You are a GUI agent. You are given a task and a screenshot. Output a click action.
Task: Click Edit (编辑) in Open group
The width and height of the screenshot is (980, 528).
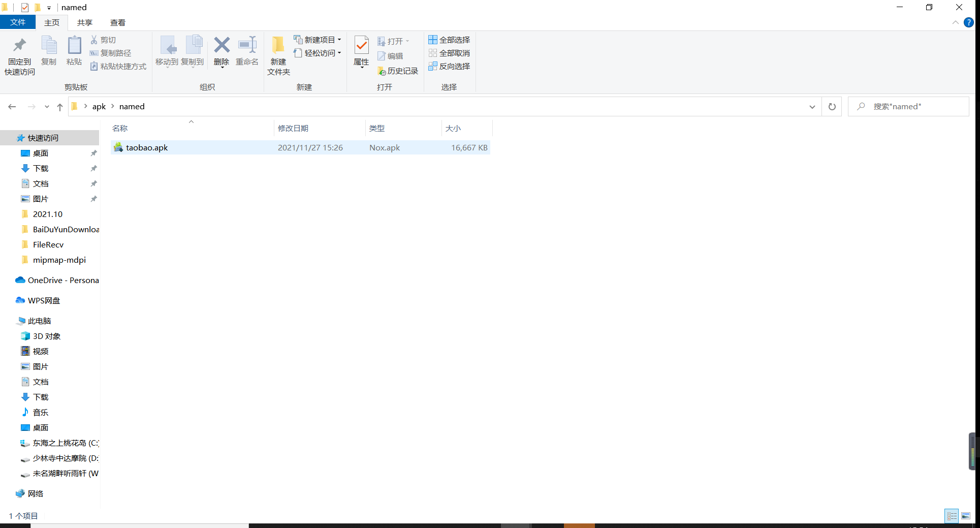(x=390, y=56)
